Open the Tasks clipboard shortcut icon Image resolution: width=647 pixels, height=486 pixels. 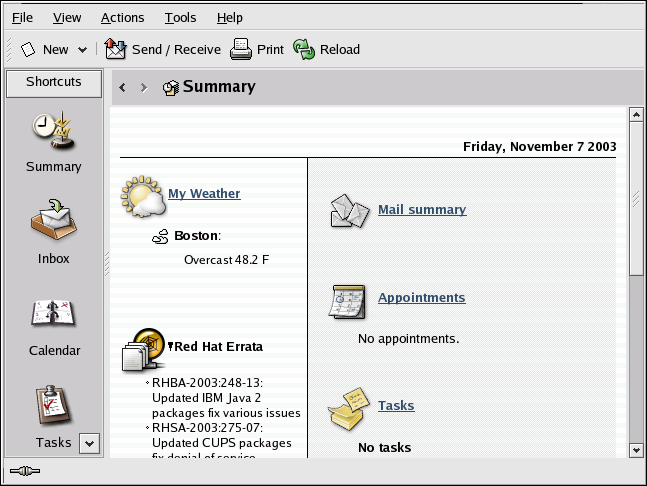coord(53,406)
